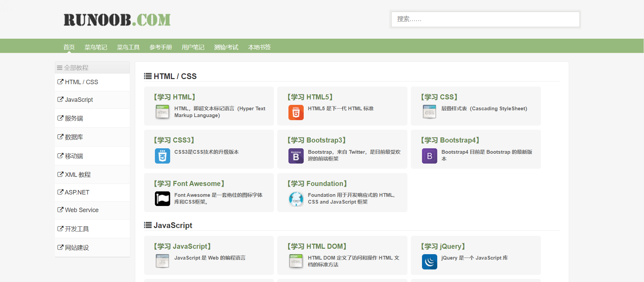The height and width of the screenshot is (282, 644).
Task: Click the list icon beside 全部教程
Action: click(60, 68)
